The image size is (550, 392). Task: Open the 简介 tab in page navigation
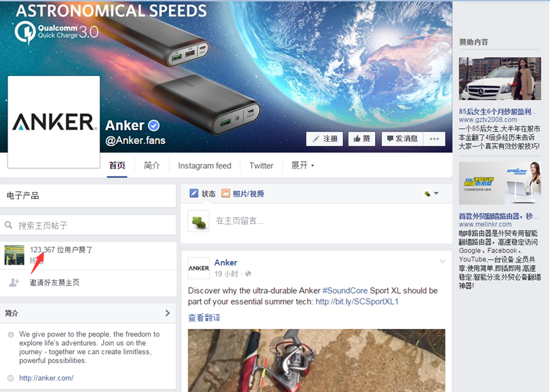151,165
